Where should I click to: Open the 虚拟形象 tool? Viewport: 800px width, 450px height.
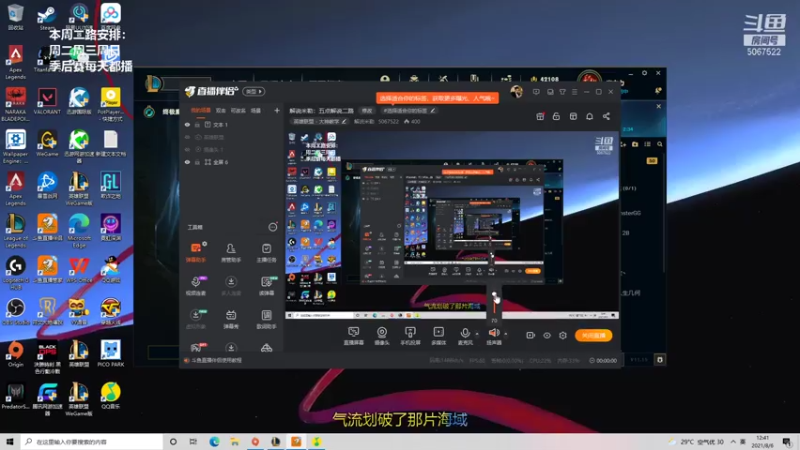(195, 319)
